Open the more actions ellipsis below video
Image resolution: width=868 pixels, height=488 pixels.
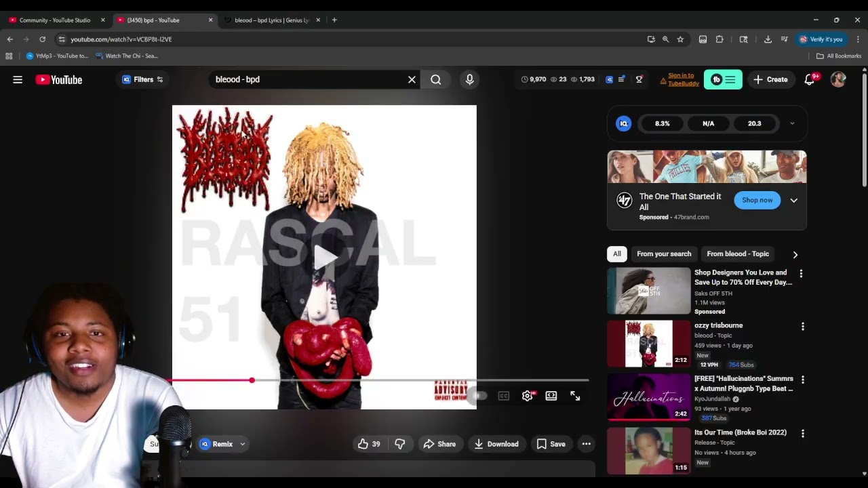click(587, 444)
